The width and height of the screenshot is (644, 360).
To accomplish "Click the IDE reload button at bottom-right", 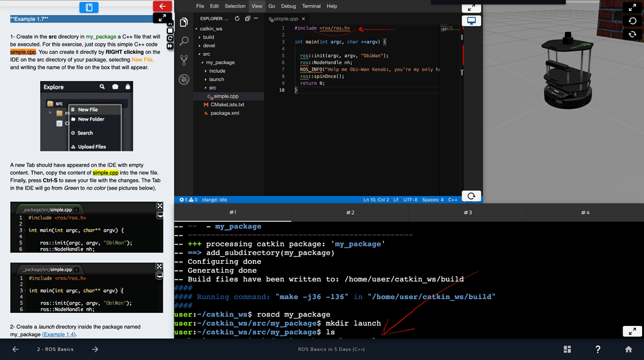I will pyautogui.click(x=471, y=196).
